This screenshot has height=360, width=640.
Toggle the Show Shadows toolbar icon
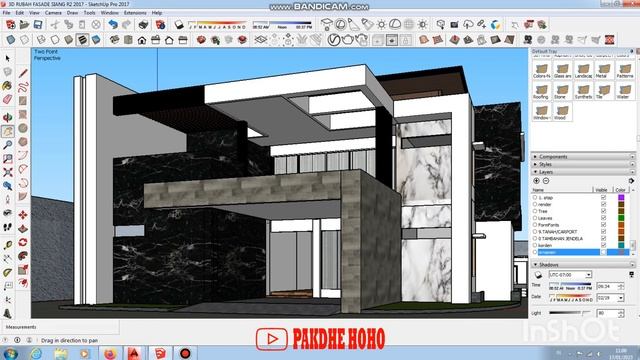pyautogui.click(x=179, y=25)
